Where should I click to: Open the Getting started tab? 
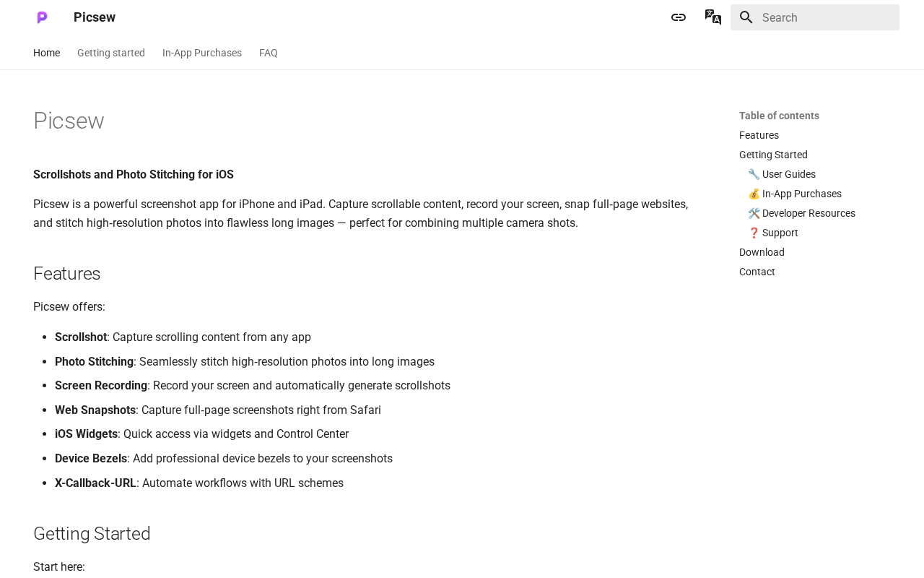111,53
